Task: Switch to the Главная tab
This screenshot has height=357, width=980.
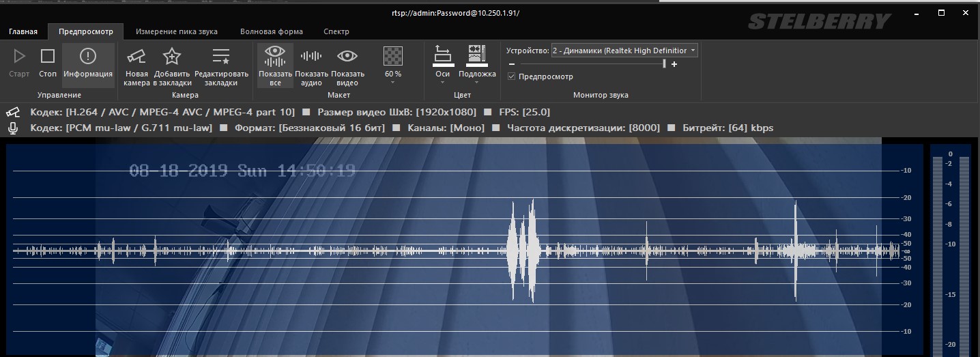Action: [x=23, y=31]
